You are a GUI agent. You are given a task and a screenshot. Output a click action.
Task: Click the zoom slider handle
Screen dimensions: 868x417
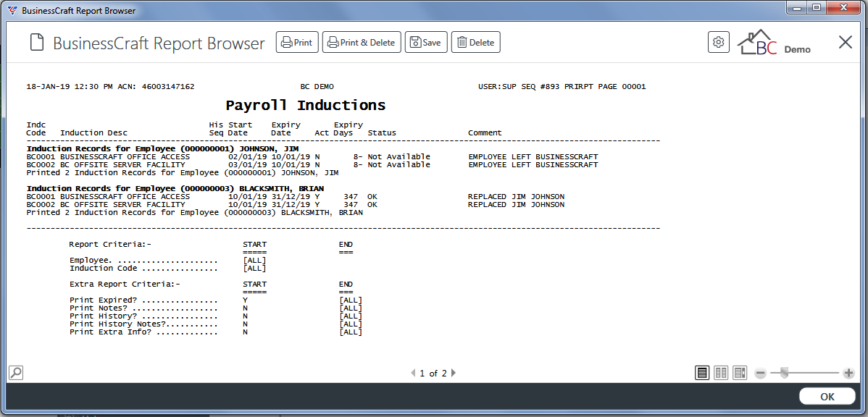783,374
